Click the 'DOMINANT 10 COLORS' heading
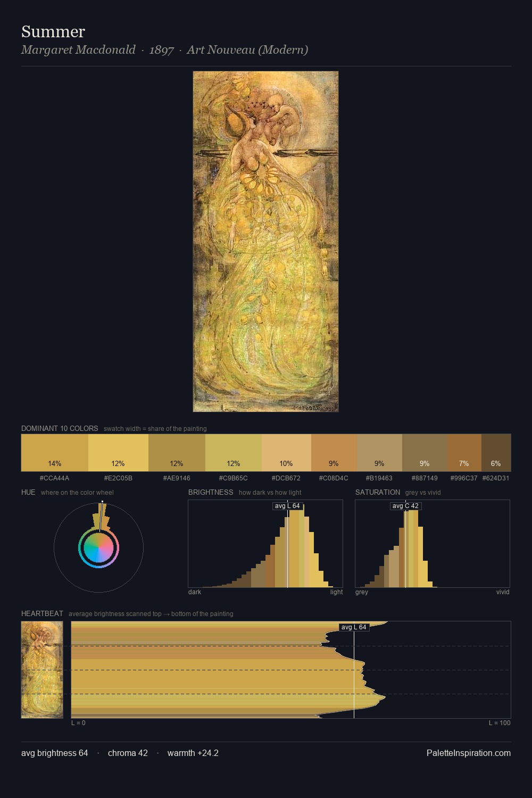Image resolution: width=532 pixels, height=798 pixels. [x=60, y=428]
